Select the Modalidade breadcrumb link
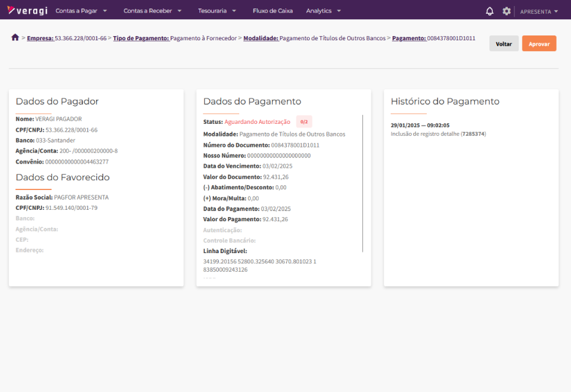The width and height of the screenshot is (571, 392). [x=261, y=38]
